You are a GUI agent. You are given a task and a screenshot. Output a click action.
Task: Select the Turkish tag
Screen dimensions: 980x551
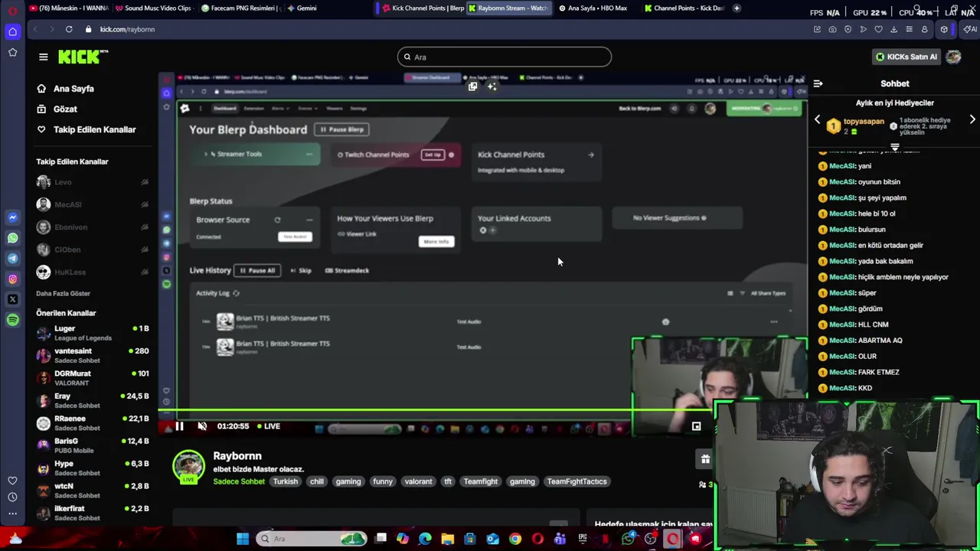coord(286,481)
